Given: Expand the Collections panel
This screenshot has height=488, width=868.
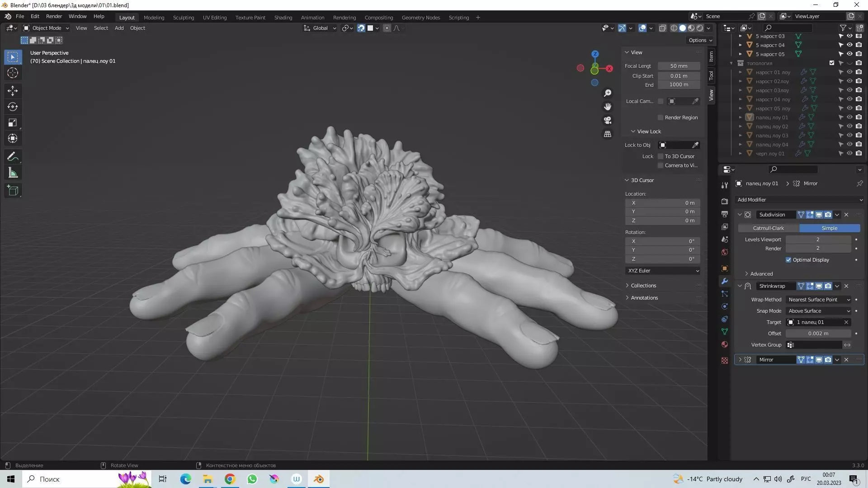Looking at the screenshot, I should click(643, 286).
